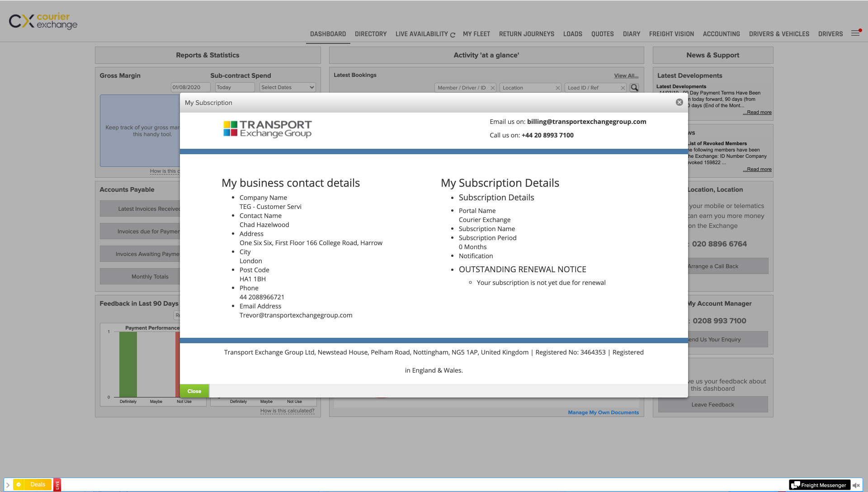Click the 'Chad Hazelwood' contact name
Image resolution: width=868 pixels, height=492 pixels.
(264, 225)
